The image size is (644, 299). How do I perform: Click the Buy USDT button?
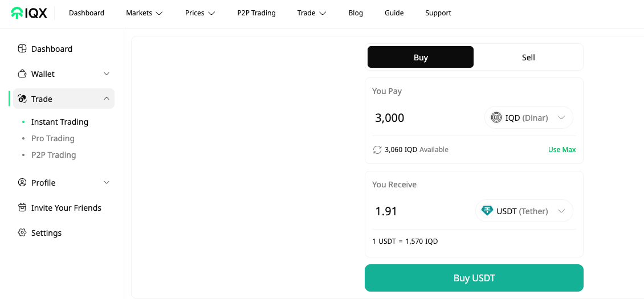pyautogui.click(x=474, y=278)
